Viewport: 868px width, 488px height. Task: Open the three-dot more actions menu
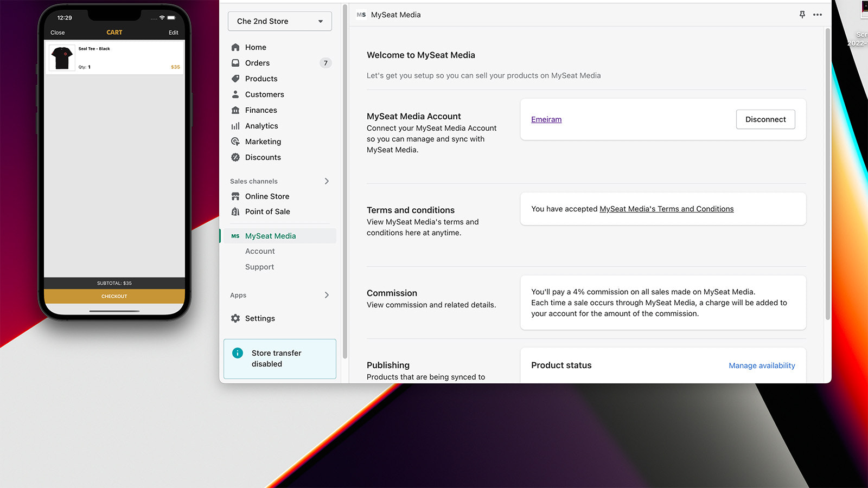point(818,15)
